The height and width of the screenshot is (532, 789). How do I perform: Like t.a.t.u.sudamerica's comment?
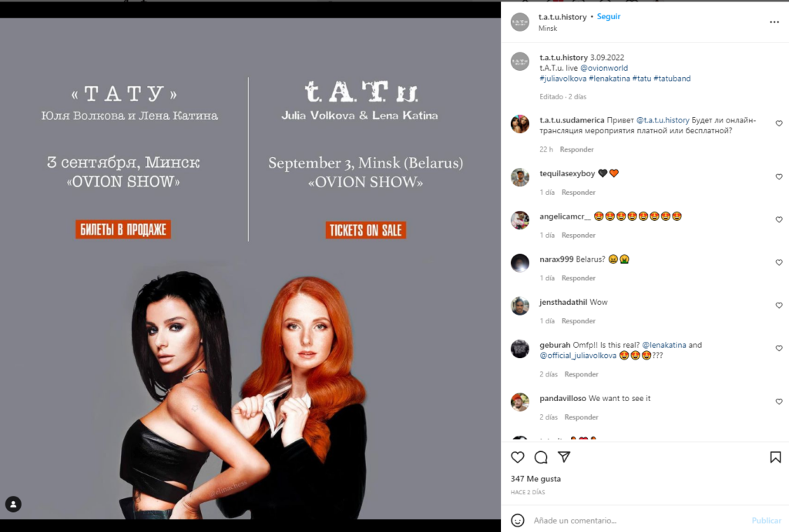click(779, 123)
